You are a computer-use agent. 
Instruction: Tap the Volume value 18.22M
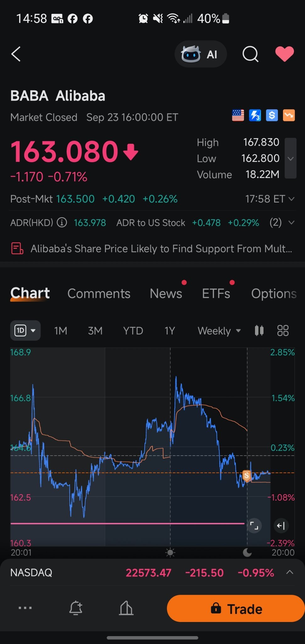tap(262, 175)
